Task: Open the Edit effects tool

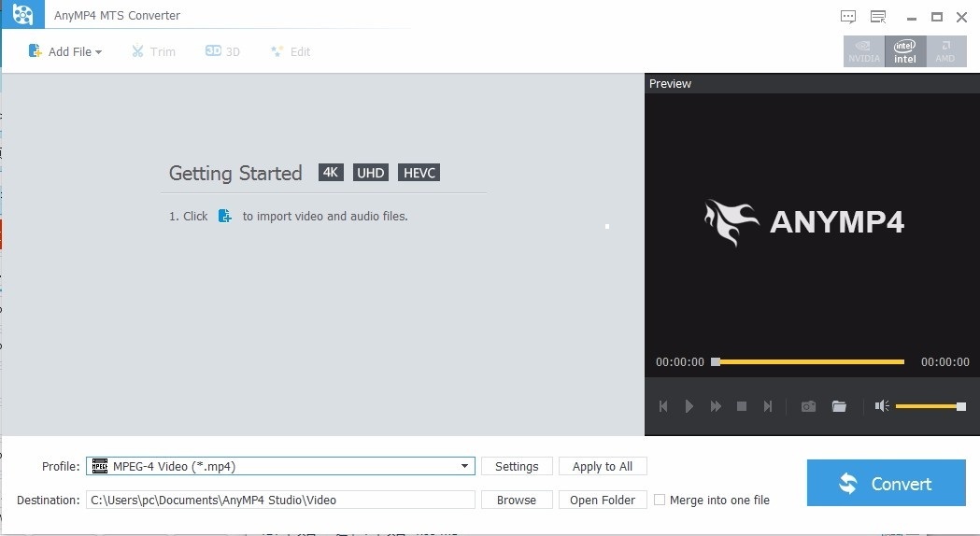Action: pyautogui.click(x=290, y=52)
